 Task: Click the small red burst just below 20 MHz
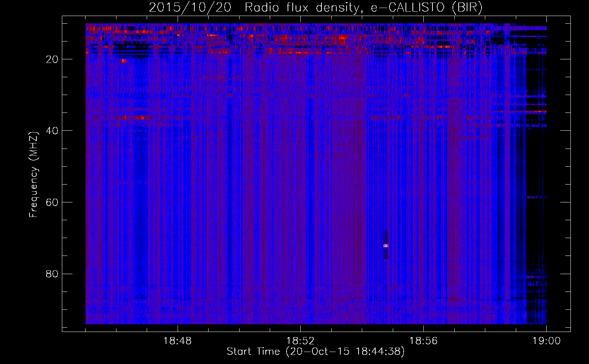[124, 61]
